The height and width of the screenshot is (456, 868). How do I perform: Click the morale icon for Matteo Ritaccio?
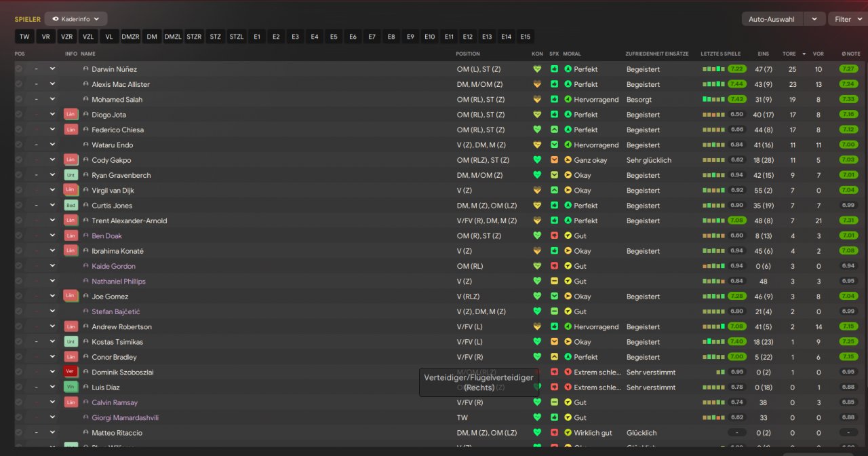[568, 433]
